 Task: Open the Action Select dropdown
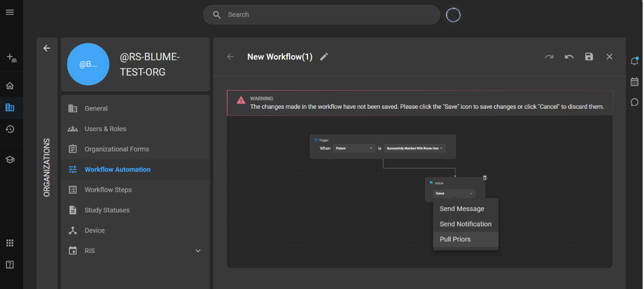[453, 193]
